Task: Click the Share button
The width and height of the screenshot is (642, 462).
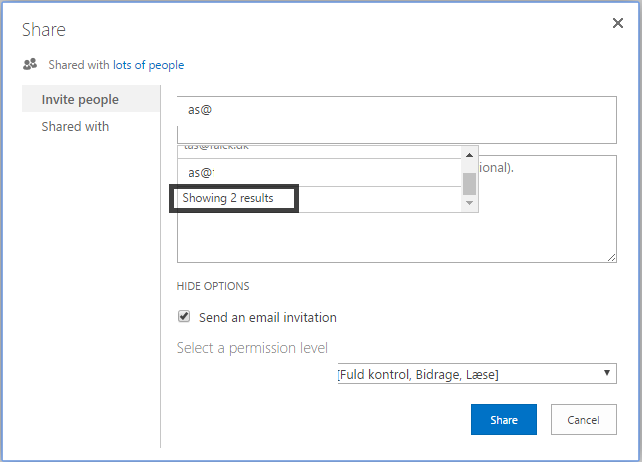Action: tap(504, 420)
